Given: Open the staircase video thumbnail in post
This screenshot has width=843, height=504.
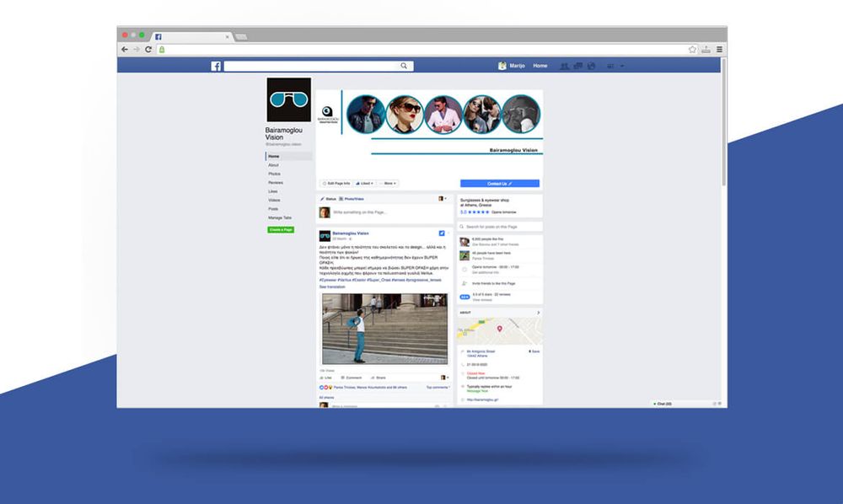Looking at the screenshot, I should pyautogui.click(x=384, y=329).
